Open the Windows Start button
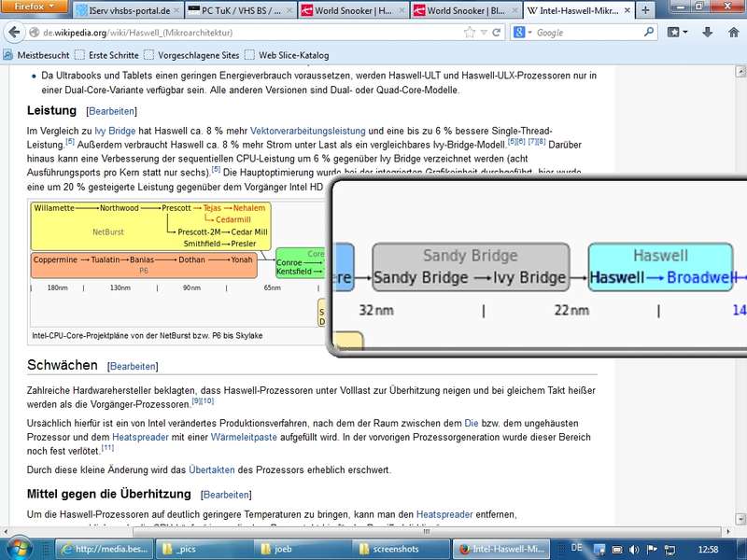The width and height of the screenshot is (747, 560). (x=19, y=549)
